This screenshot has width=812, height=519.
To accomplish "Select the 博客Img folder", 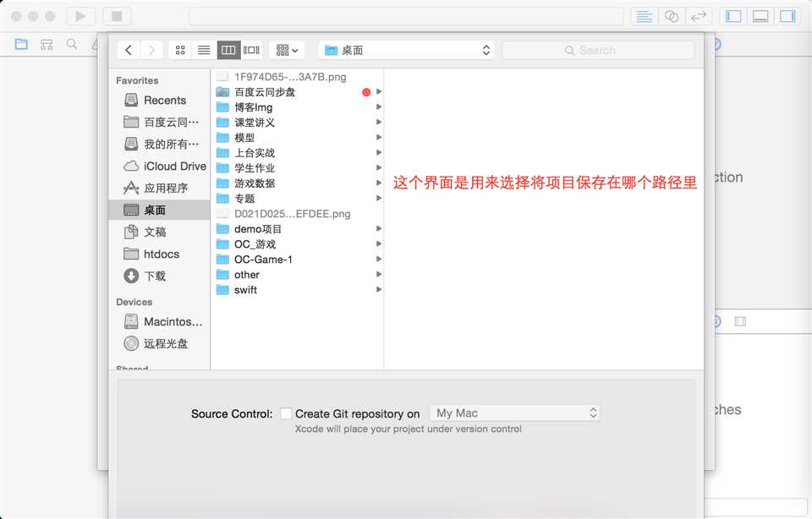I will tap(298, 107).
